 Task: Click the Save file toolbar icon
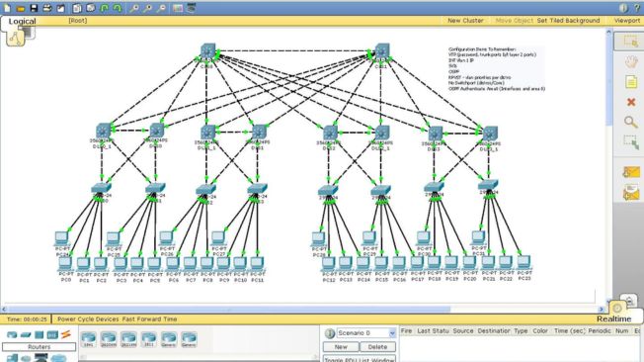click(34, 8)
